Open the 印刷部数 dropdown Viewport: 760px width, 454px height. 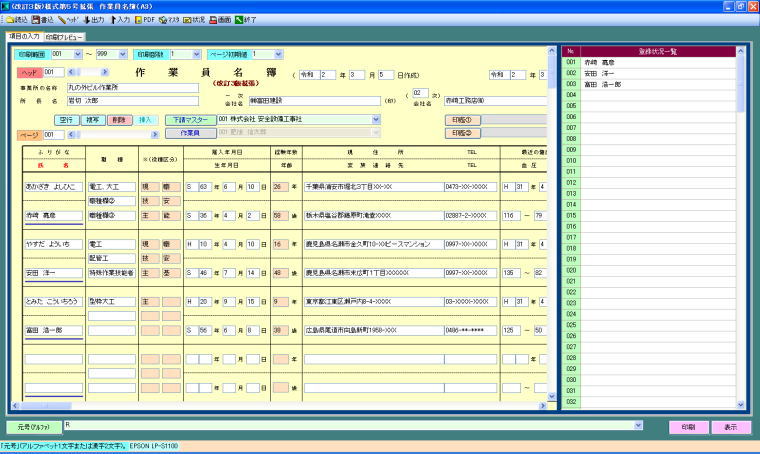pos(196,54)
